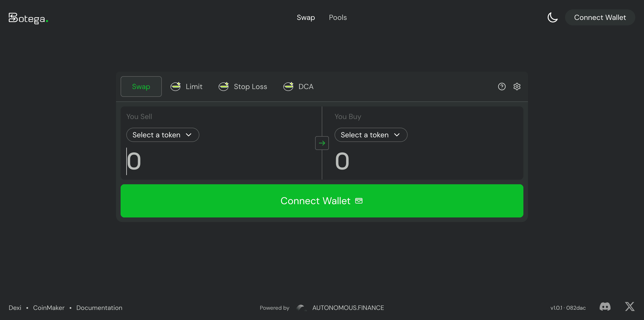Image resolution: width=644 pixels, height=320 pixels.
Task: Click the swap direction arrow between token panels
Action: point(322,143)
